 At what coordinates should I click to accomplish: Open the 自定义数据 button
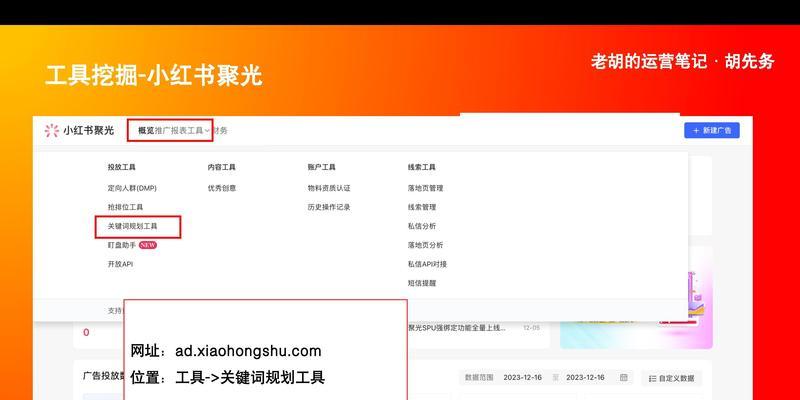coord(671,378)
